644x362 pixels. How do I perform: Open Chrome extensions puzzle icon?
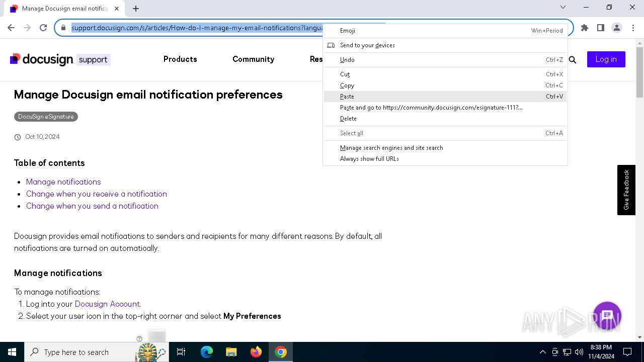click(584, 28)
